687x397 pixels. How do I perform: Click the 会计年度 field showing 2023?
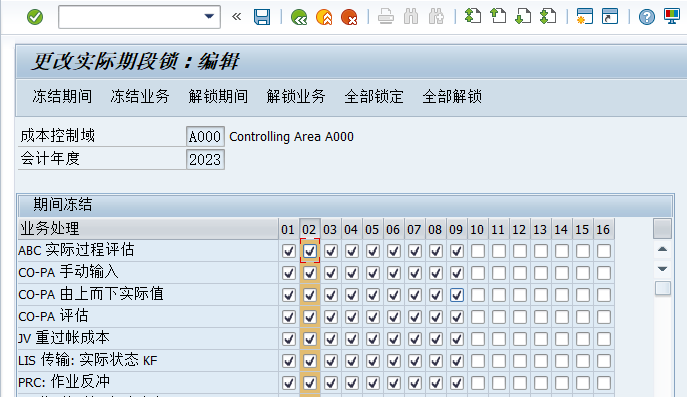[205, 159]
